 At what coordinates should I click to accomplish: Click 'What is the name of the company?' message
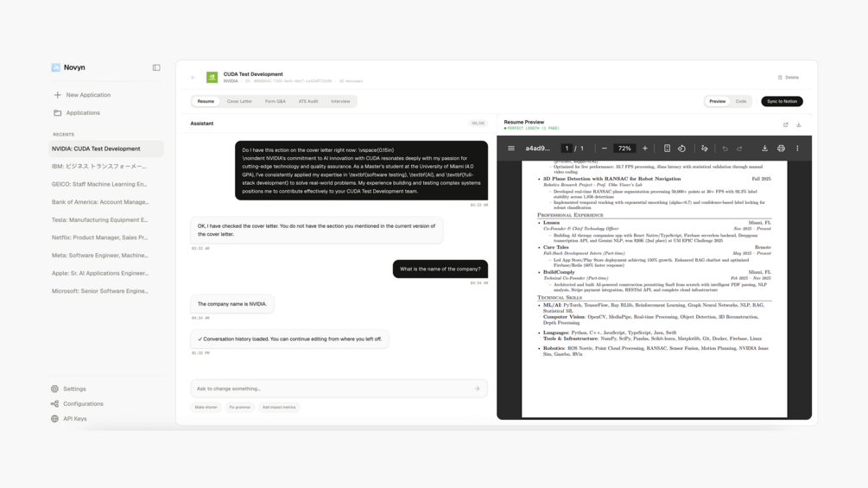440,269
